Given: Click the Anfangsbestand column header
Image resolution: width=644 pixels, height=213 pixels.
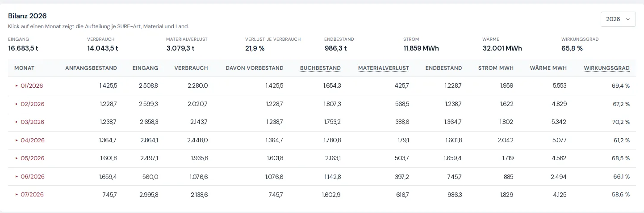Looking at the screenshot, I should coord(91,68).
